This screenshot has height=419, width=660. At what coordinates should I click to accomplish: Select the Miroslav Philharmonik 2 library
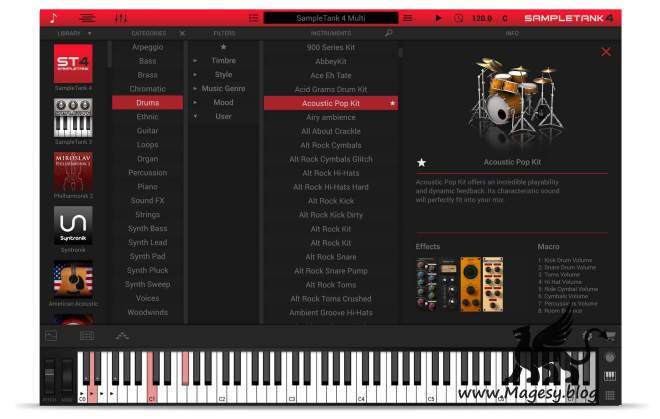tap(73, 171)
